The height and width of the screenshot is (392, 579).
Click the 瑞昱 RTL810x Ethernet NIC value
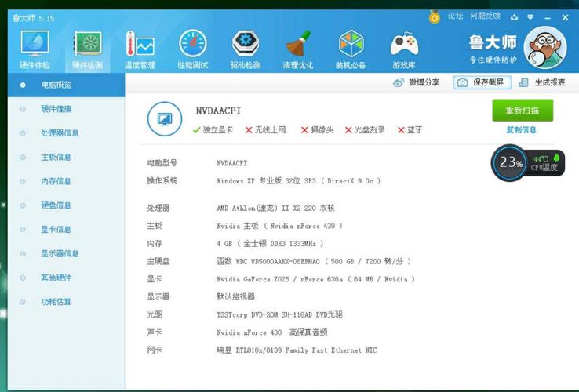click(297, 350)
